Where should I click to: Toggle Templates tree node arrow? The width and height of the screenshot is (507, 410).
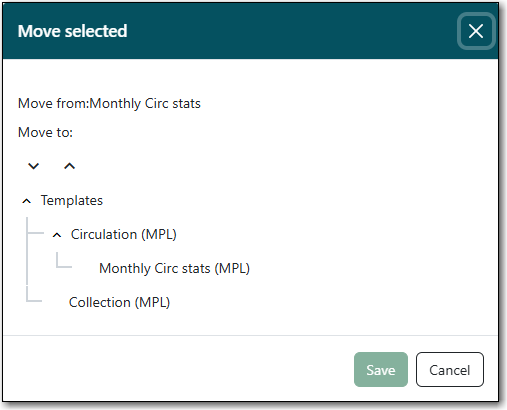point(27,201)
